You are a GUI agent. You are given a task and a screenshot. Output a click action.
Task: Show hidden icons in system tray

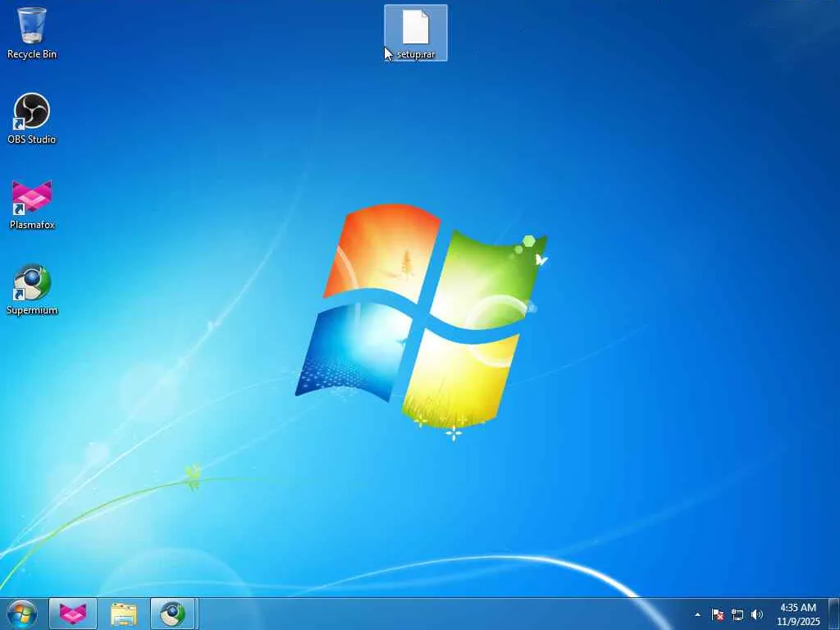[697, 614]
